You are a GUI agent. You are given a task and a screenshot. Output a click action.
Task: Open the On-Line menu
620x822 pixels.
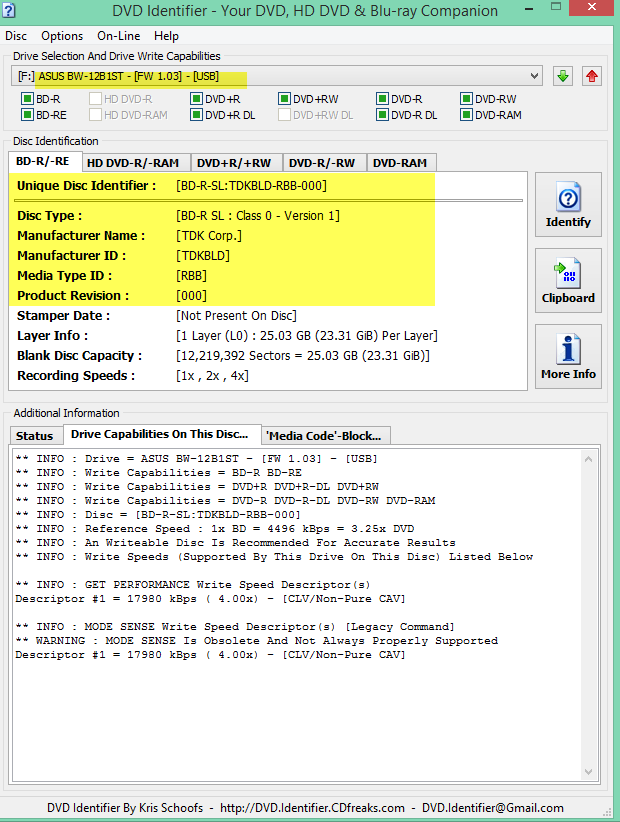[x=118, y=36]
